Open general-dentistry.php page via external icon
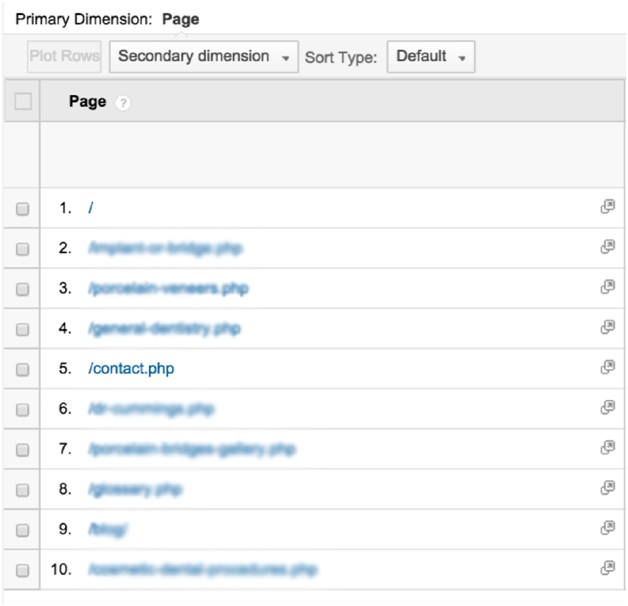 click(x=606, y=327)
